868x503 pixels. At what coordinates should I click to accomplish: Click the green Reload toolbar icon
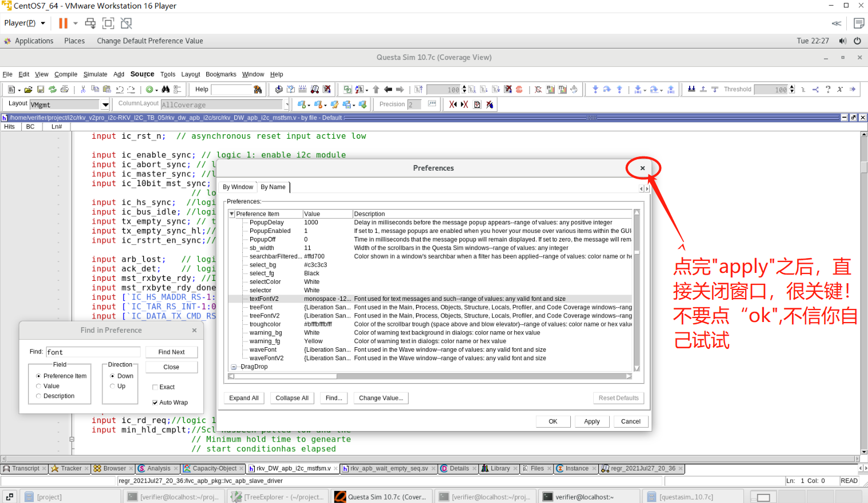(53, 90)
